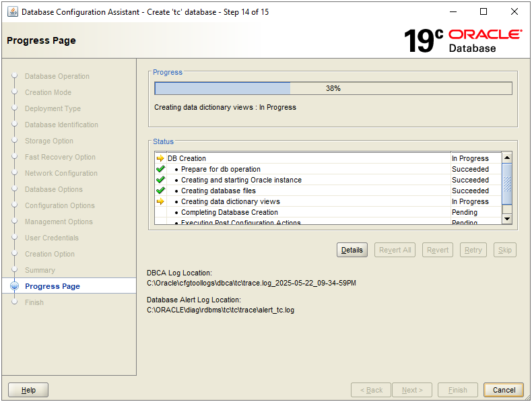Click Pending status of Completing Database Creation
The width and height of the screenshot is (532, 402).
click(x=465, y=212)
